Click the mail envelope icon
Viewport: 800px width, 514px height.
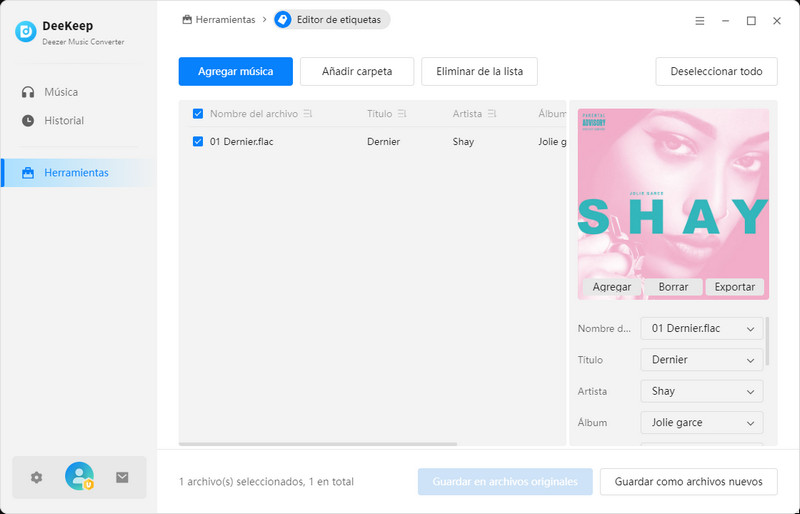coord(122,477)
